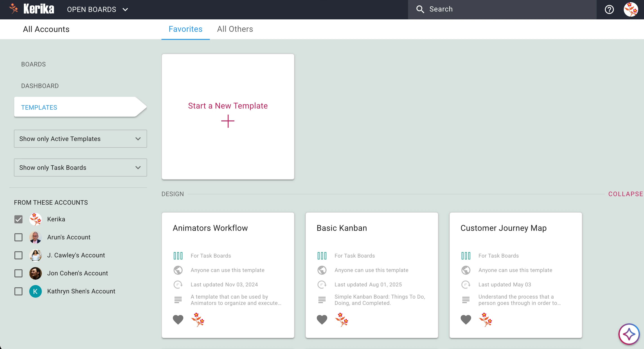Select BOARDS in the sidebar
Image resolution: width=644 pixels, height=349 pixels.
[x=33, y=64]
